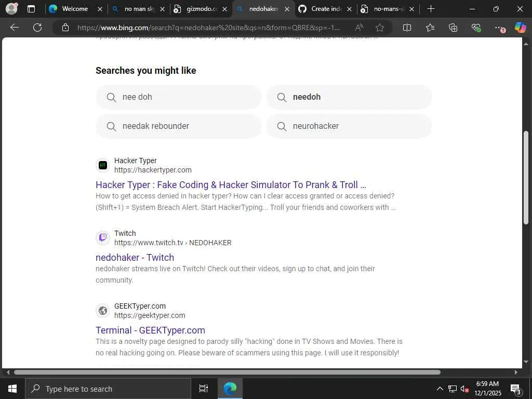This screenshot has width=532, height=399.
Task: Click the vertical scrollbar thumb
Action: click(526, 178)
